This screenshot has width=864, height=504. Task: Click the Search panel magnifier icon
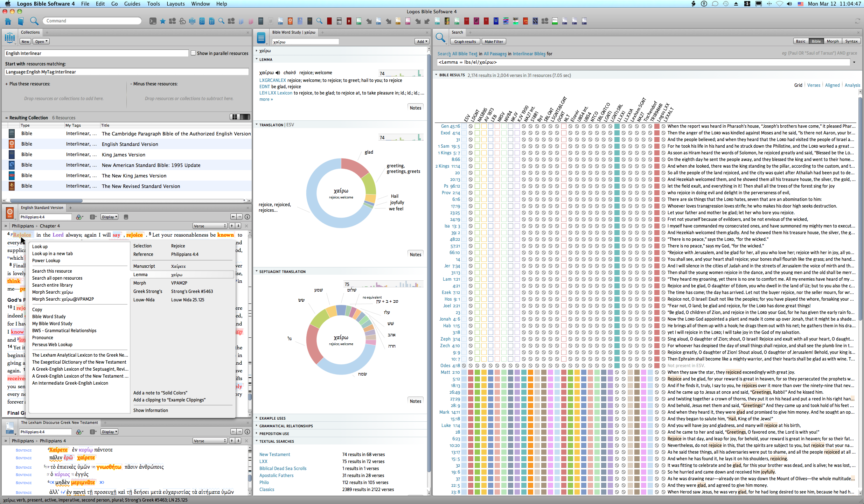pyautogui.click(x=440, y=37)
